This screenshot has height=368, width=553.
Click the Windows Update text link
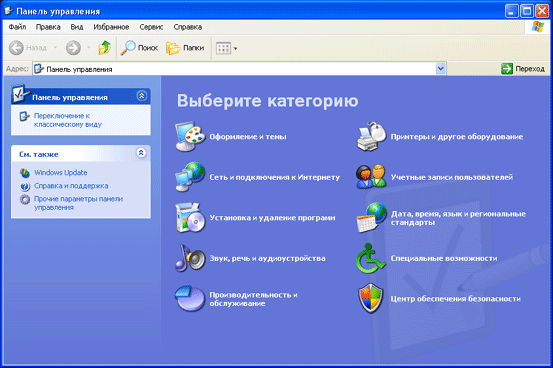click(x=61, y=173)
